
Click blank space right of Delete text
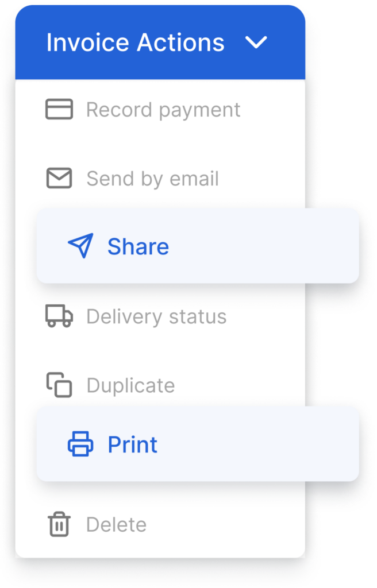225,524
